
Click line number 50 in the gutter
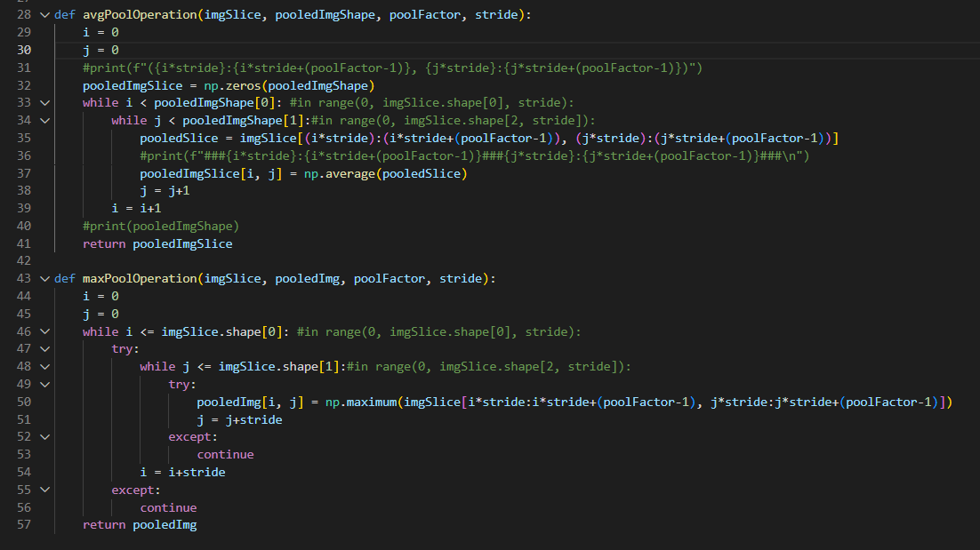pyautogui.click(x=24, y=402)
